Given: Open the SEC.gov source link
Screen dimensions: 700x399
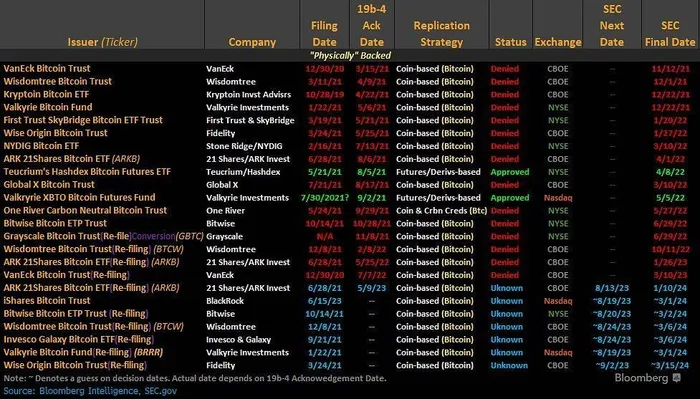Looking at the screenshot, I should tap(160, 391).
